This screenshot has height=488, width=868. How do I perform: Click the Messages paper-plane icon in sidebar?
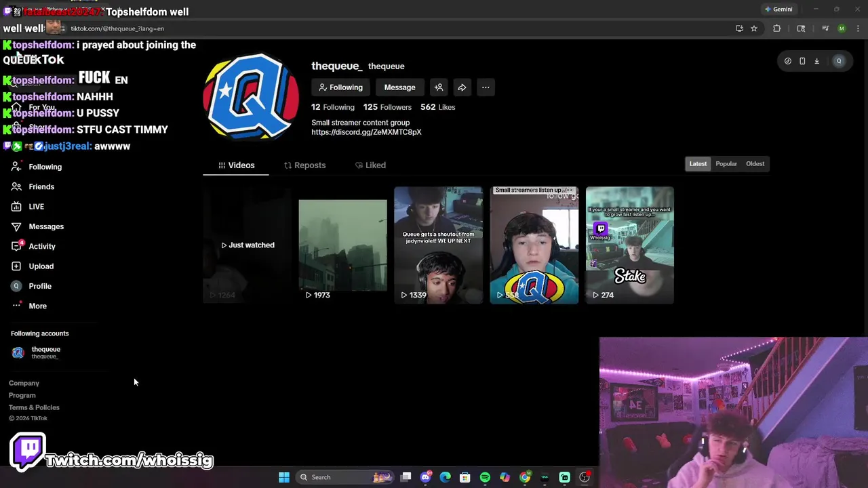(16, 226)
